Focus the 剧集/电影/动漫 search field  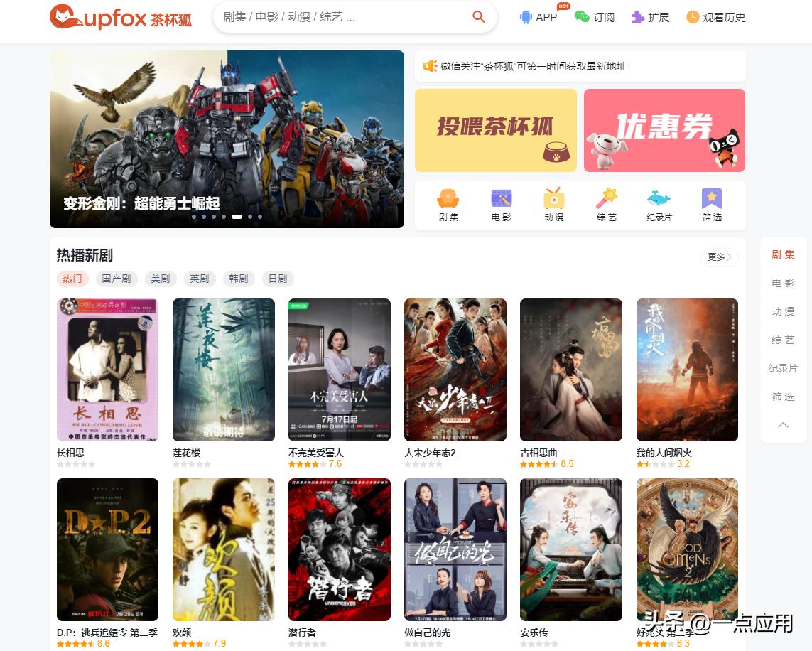point(354,17)
